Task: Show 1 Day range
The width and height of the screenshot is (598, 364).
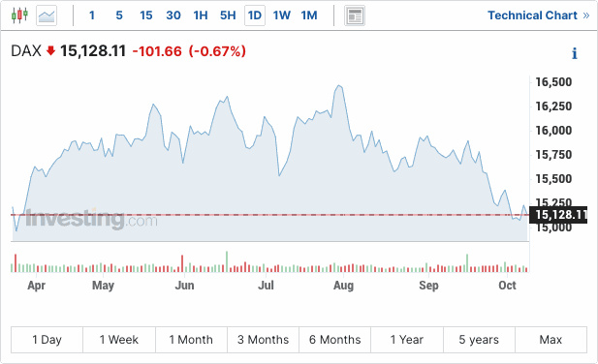Action: pyautogui.click(x=47, y=340)
